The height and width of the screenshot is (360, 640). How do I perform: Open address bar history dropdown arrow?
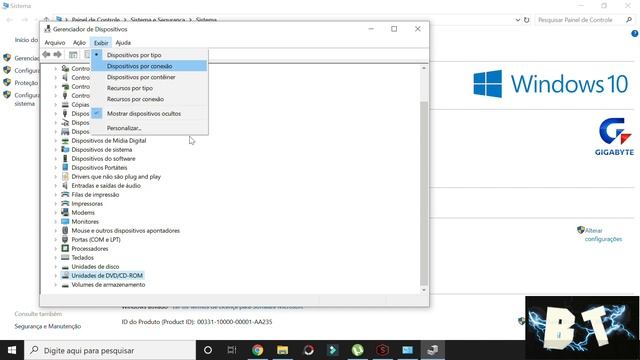[518, 20]
